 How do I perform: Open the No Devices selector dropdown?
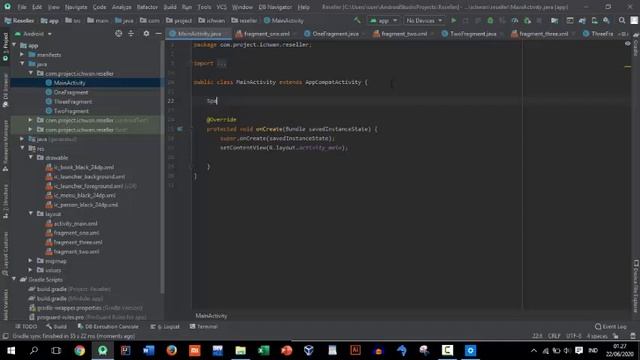click(x=424, y=20)
